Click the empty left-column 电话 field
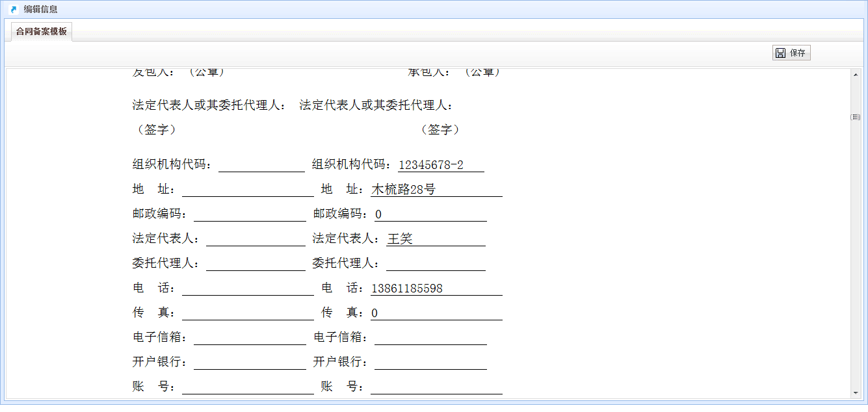This screenshot has height=412, width=868. 248,289
